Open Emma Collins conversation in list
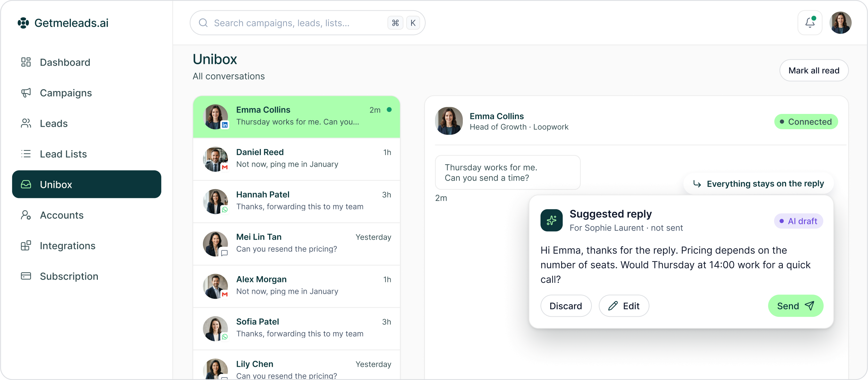This screenshot has height=380, width=868. click(297, 117)
